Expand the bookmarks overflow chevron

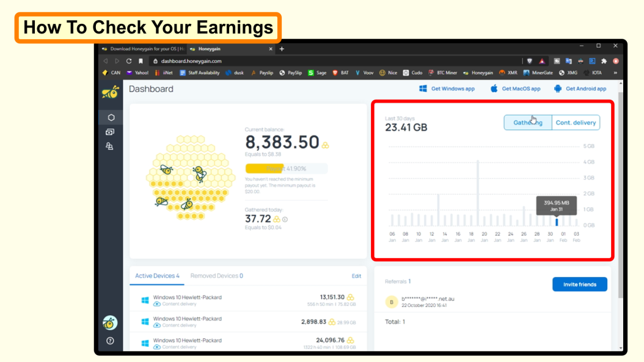[x=615, y=73]
